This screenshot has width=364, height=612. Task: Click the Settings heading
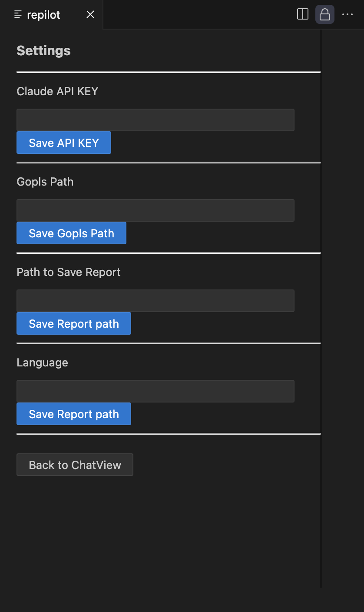coord(43,50)
